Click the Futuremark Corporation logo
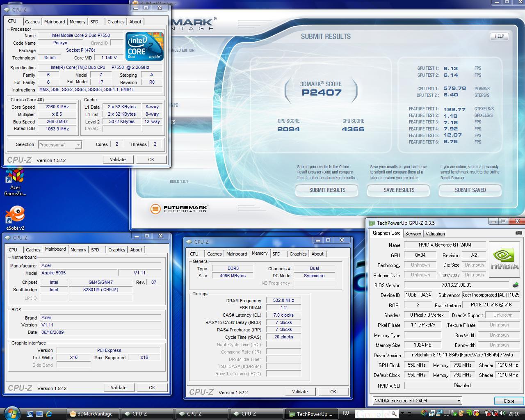This screenshot has height=420, width=525. coord(179,209)
